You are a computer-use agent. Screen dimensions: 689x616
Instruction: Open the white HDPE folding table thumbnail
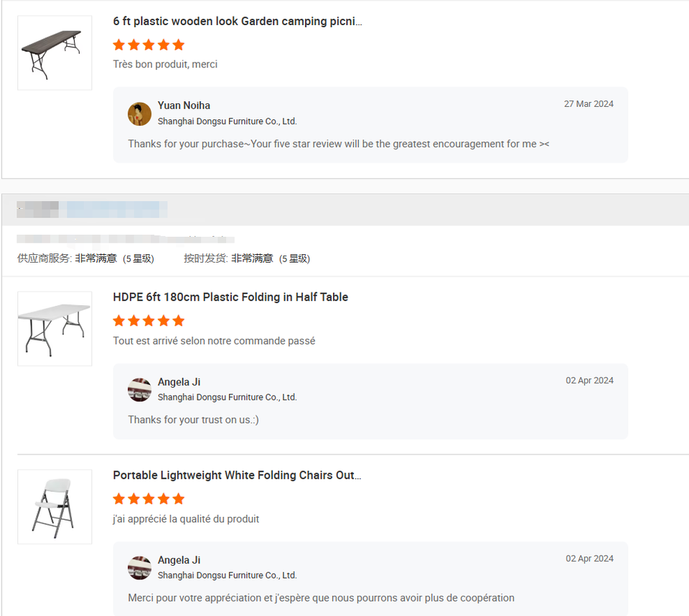[55, 328]
